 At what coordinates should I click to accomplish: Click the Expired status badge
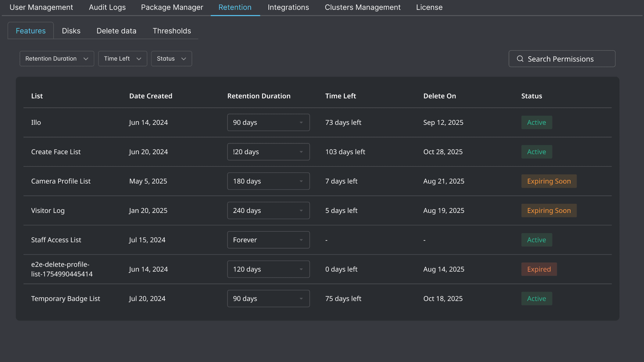point(539,269)
